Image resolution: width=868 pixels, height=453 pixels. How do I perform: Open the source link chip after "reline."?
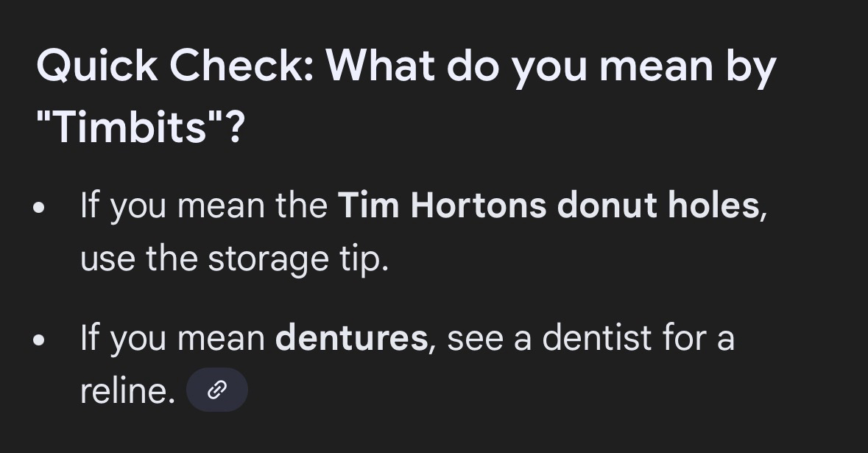(216, 390)
